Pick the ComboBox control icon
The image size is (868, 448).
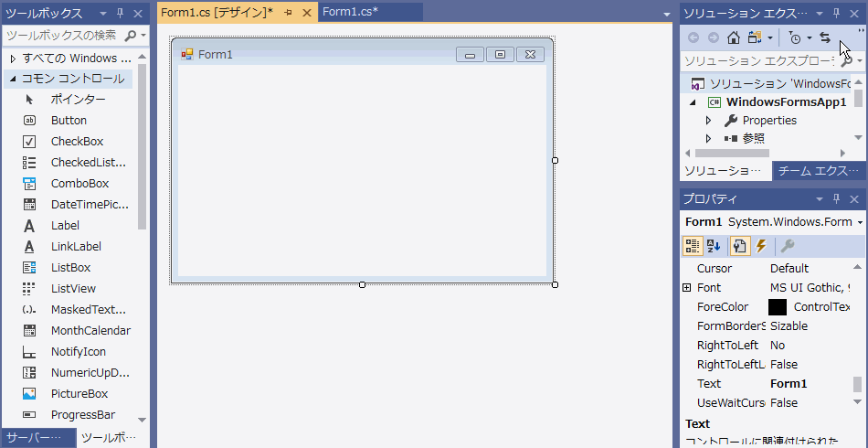tap(29, 183)
